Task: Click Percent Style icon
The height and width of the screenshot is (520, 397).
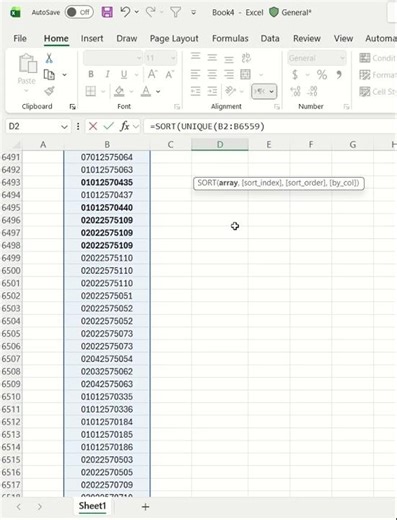Action: [322, 75]
